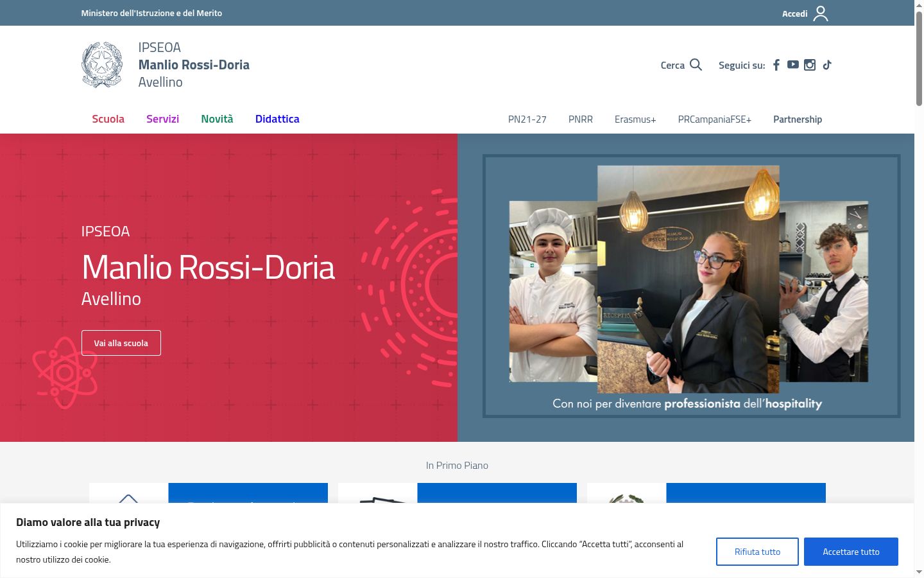924x578 pixels.
Task: Open the Servizi menu
Action: click(x=162, y=119)
